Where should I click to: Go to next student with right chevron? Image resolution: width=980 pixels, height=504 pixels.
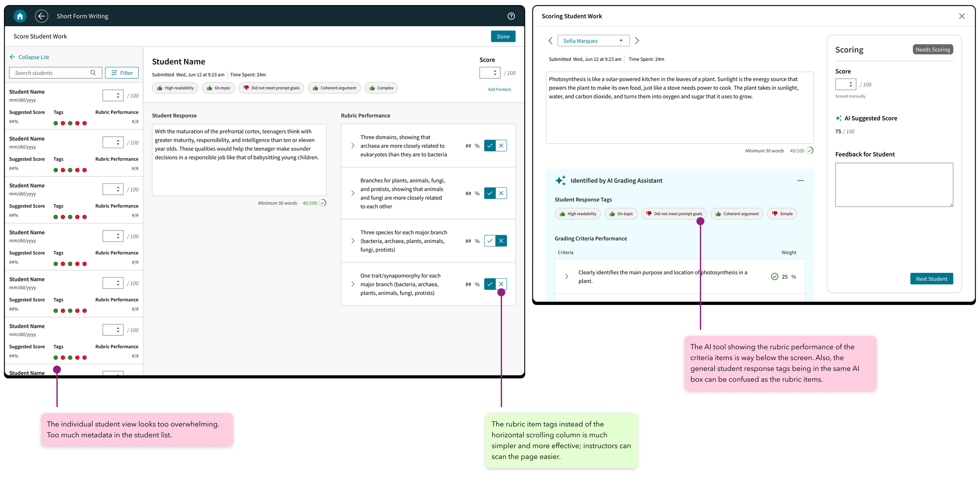tap(637, 41)
